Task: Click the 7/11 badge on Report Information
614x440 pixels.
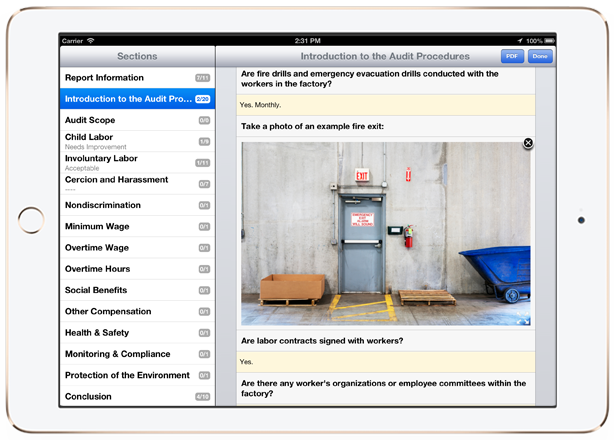Action: tap(202, 78)
